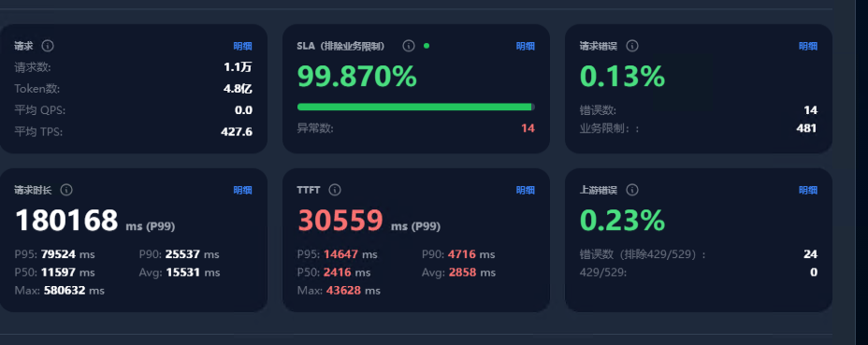Open 明细 link in 请求错误 card

tap(807, 47)
